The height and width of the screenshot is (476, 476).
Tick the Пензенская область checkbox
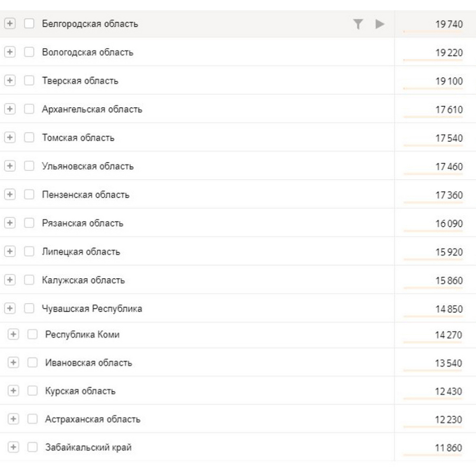pos(29,194)
